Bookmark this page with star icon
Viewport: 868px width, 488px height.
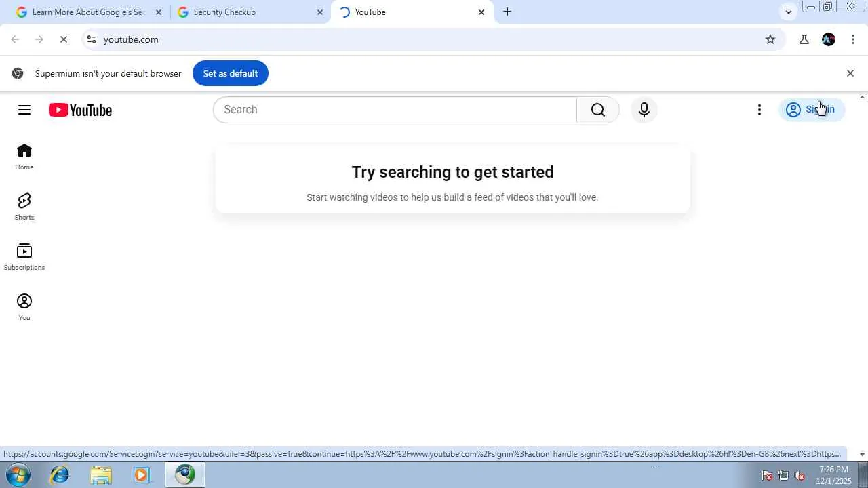pyautogui.click(x=770, y=39)
